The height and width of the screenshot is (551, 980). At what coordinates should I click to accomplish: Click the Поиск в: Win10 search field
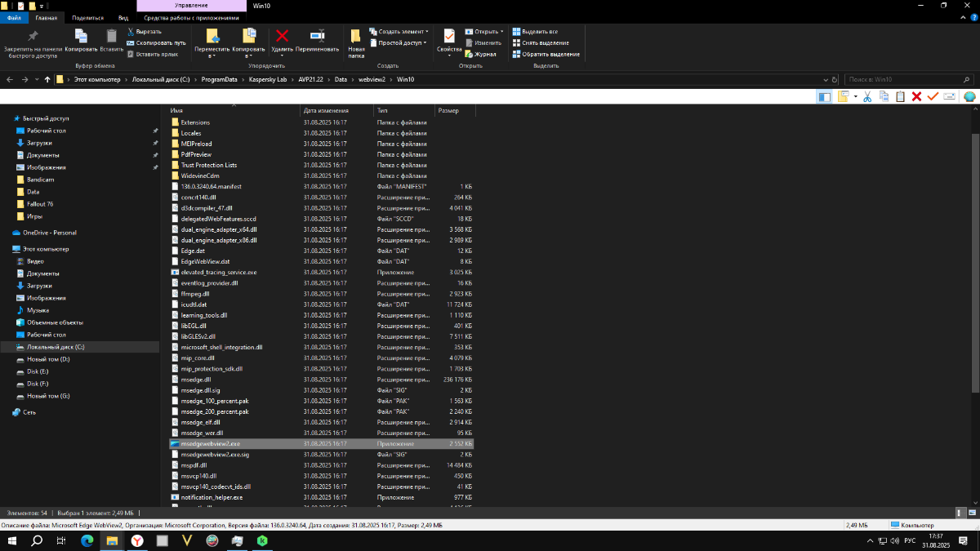[x=908, y=79]
